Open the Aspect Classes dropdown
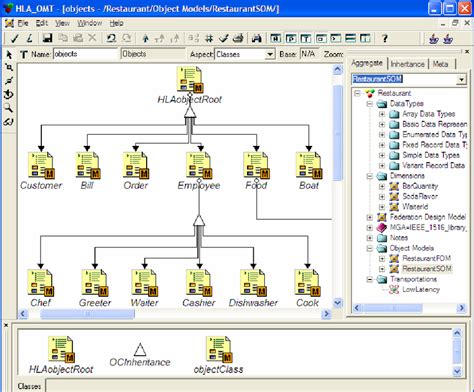The height and width of the screenshot is (392, 474). click(x=270, y=54)
